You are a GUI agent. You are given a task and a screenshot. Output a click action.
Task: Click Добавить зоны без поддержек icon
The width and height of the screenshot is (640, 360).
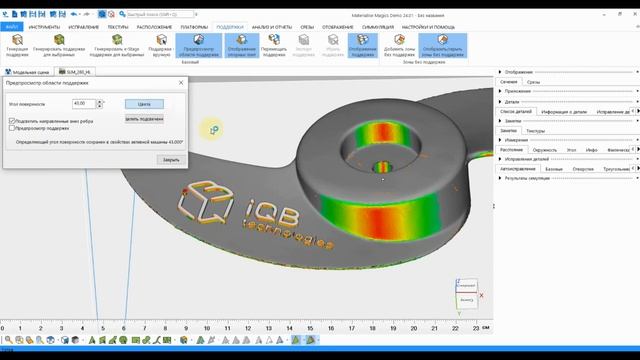tap(399, 45)
